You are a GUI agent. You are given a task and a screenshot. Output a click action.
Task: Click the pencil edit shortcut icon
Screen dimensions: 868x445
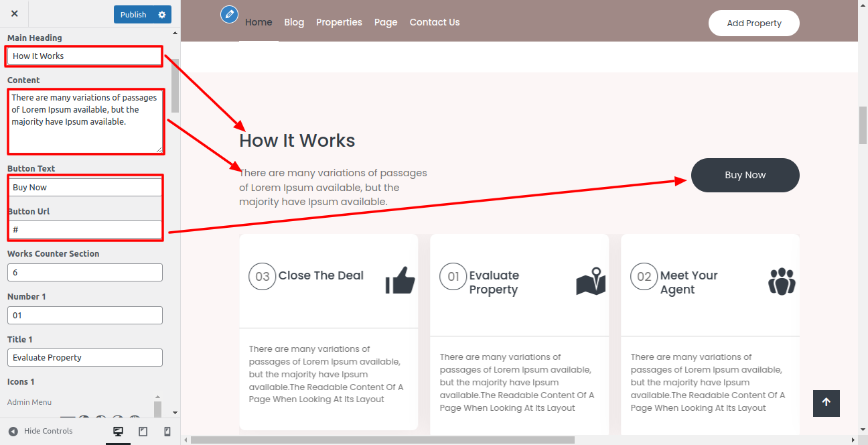230,14
